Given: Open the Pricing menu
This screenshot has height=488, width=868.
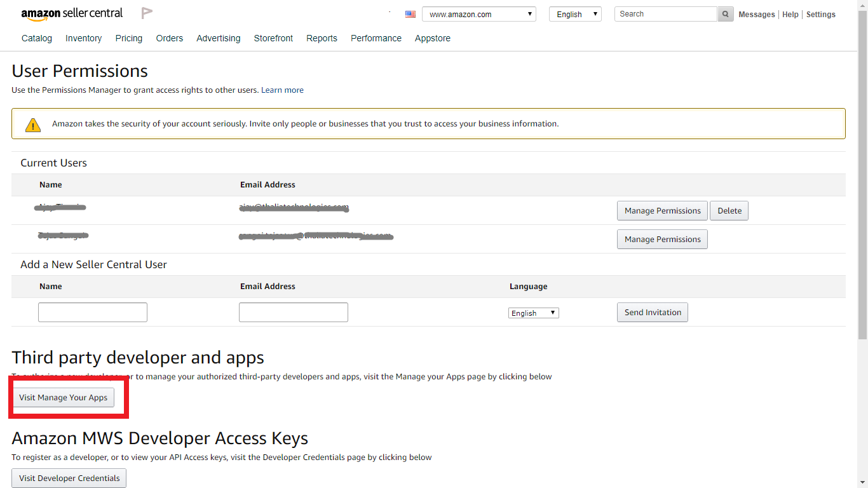Looking at the screenshot, I should click(x=129, y=38).
